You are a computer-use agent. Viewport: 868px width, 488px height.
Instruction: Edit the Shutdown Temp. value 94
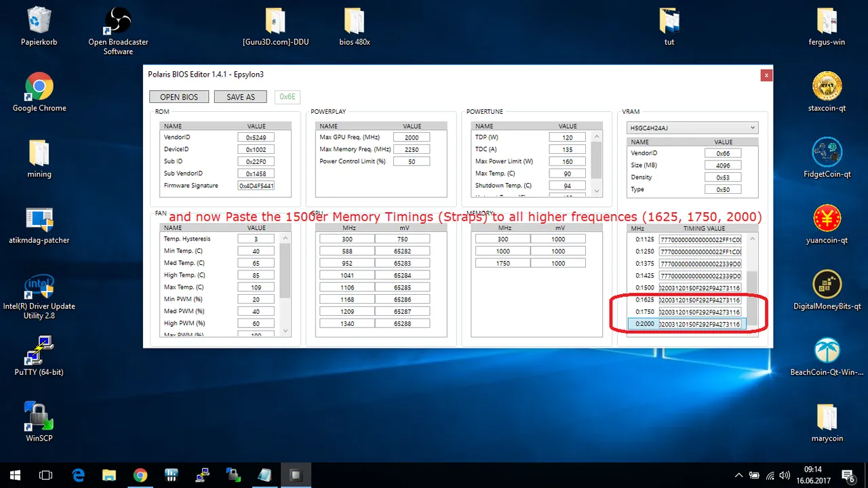click(568, 186)
